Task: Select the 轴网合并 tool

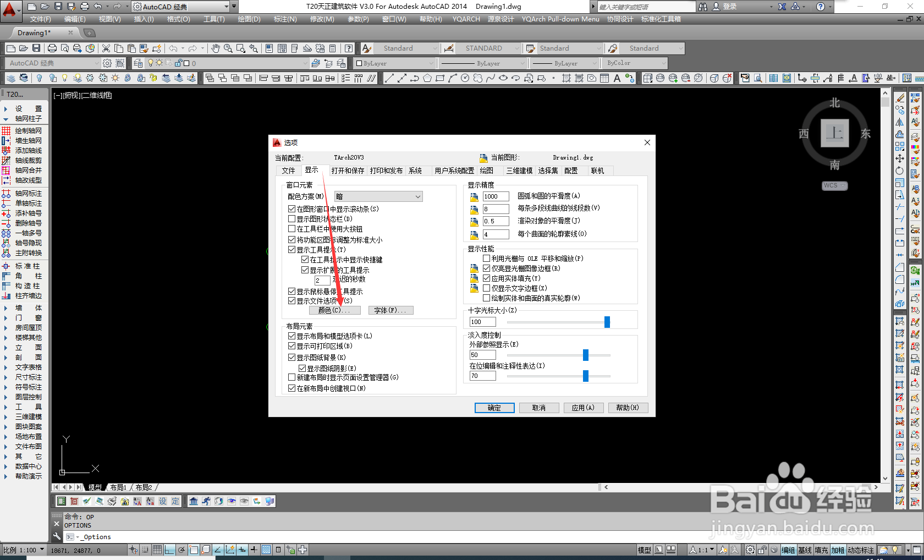Action: [x=23, y=171]
